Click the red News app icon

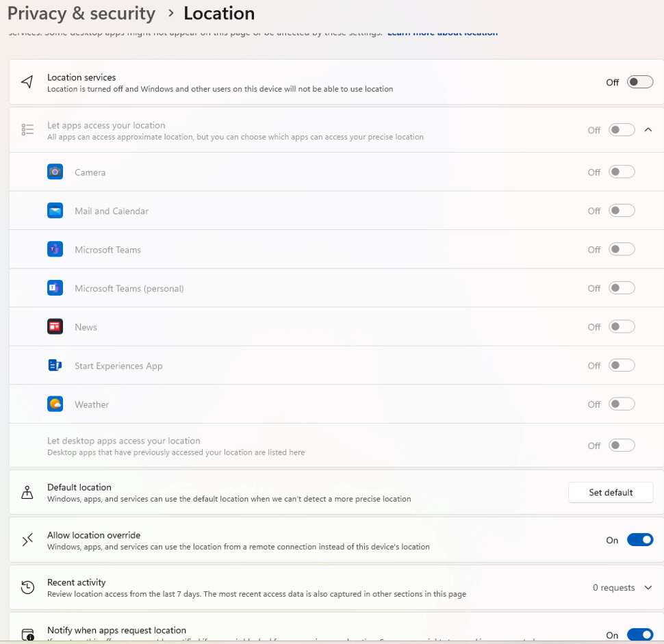[x=55, y=326]
